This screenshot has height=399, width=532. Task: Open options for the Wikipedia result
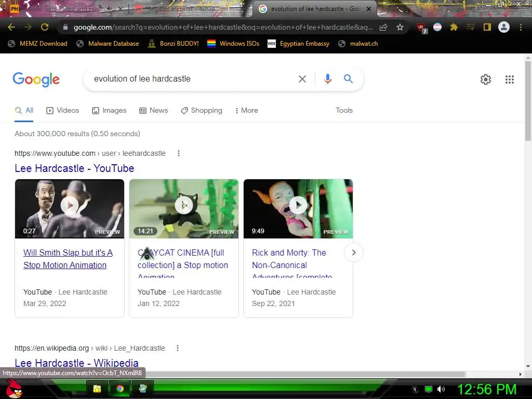[x=178, y=348]
